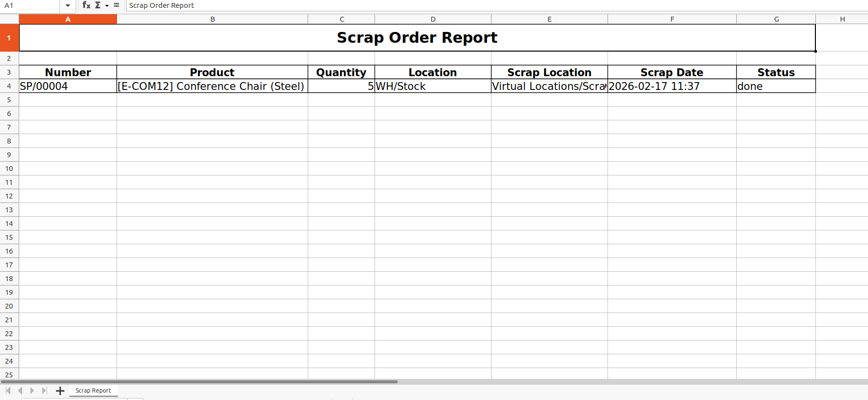868x400 pixels.
Task: Select column D header
Action: (433, 19)
